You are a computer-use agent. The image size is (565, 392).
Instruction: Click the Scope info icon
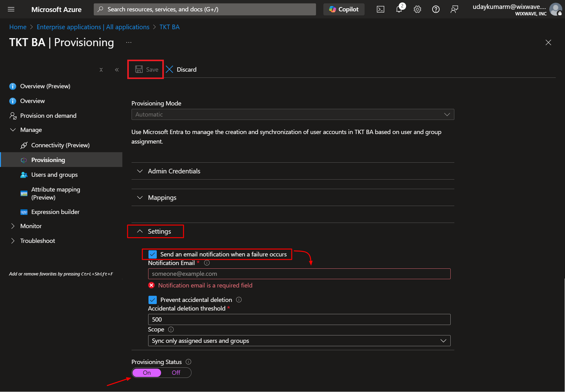(171, 329)
